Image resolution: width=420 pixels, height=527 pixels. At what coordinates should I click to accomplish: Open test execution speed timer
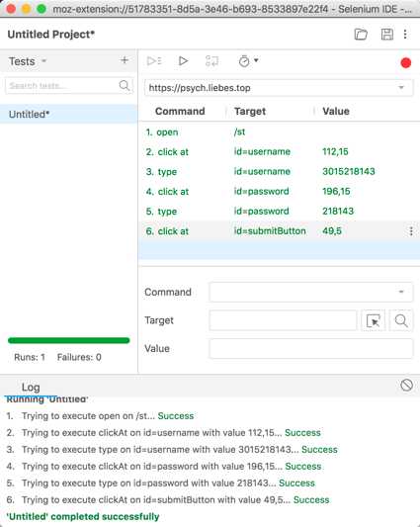click(248, 61)
